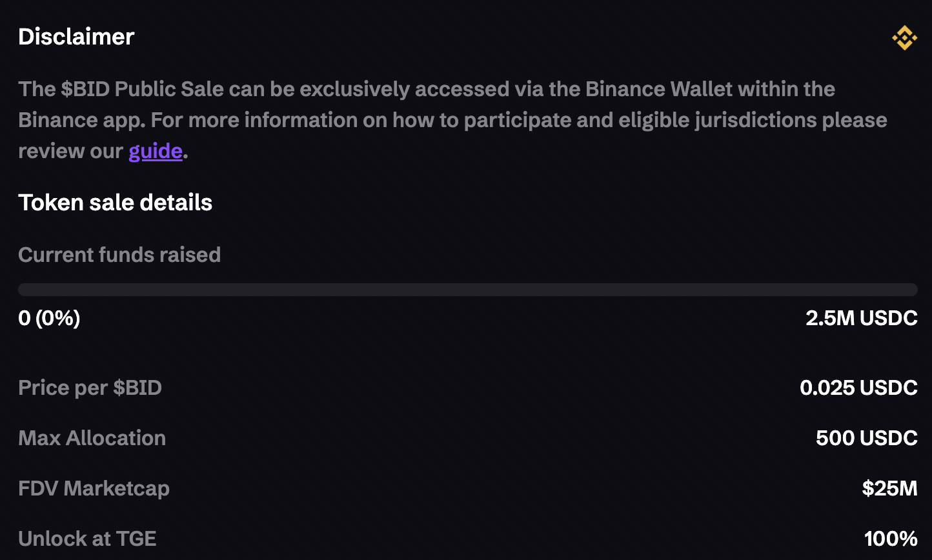Click the 0 (0%) raised amount
932x560 pixels.
(49, 318)
